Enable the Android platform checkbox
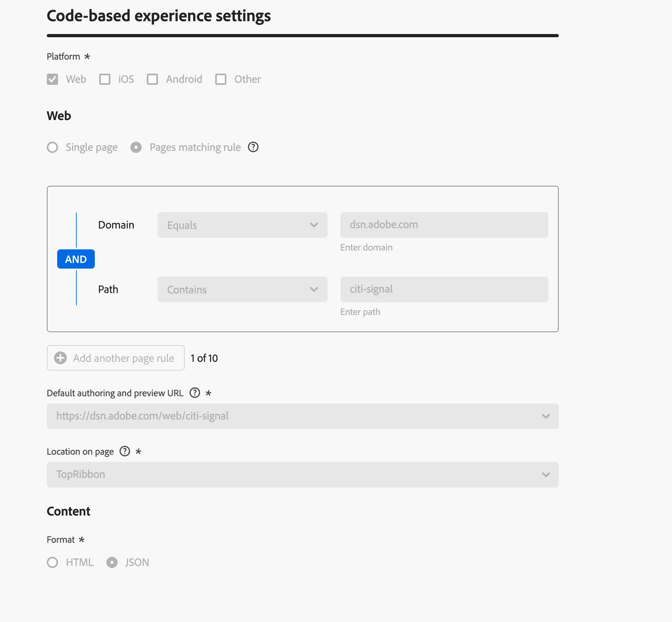The image size is (672, 622). pyautogui.click(x=152, y=79)
